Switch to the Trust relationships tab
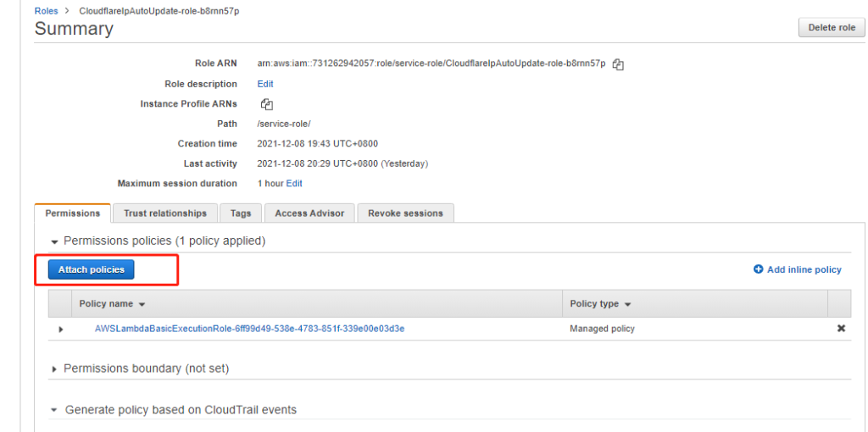Viewport: 868px width, 432px height. click(x=165, y=213)
